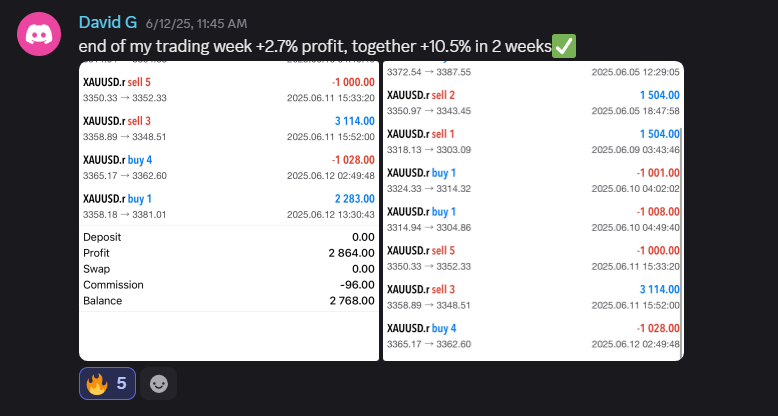The image size is (778, 416).
Task: Click the Commission -96.00 row
Action: click(x=229, y=285)
